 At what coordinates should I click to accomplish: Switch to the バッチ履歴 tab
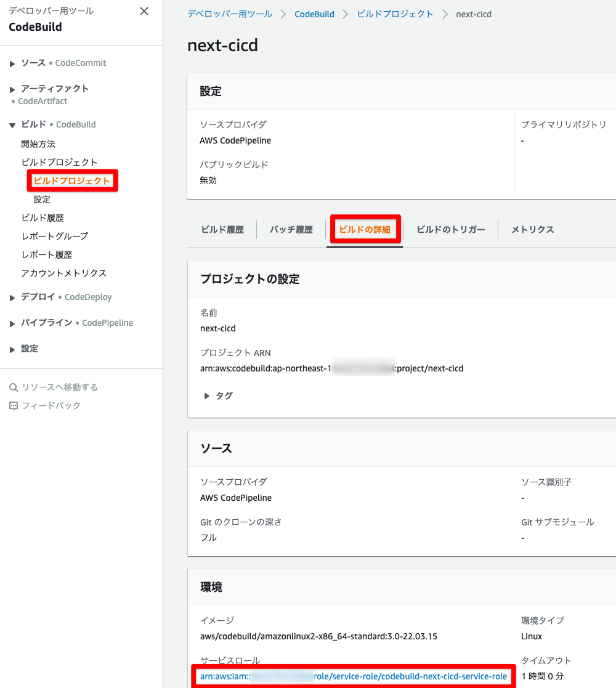291,230
